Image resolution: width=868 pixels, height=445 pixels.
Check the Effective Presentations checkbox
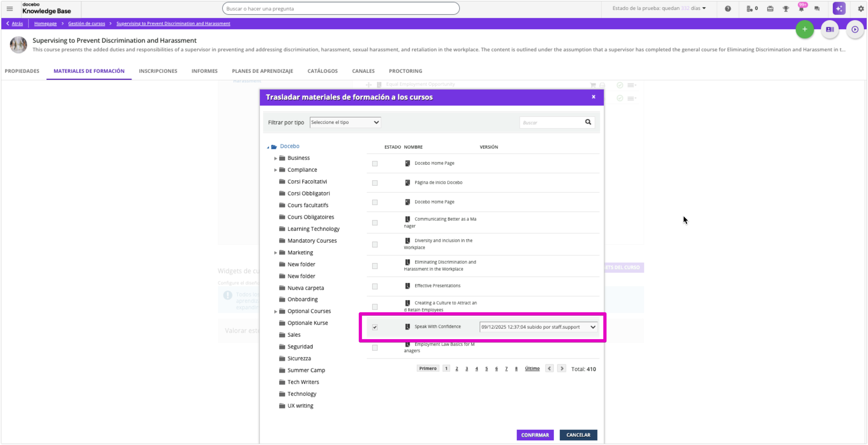point(375,286)
